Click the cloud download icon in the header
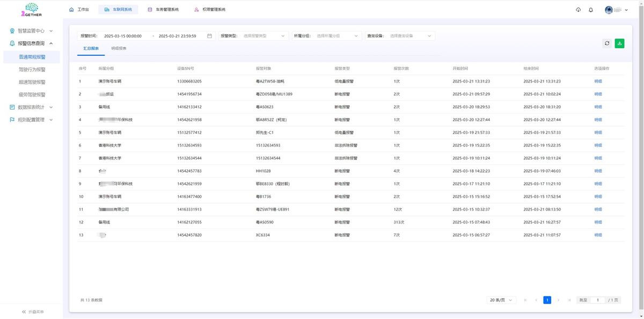Viewport: 644px width, 319px height. coord(578,10)
